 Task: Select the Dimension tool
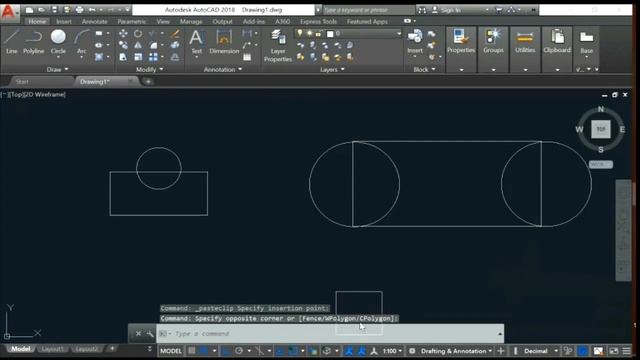(x=224, y=42)
